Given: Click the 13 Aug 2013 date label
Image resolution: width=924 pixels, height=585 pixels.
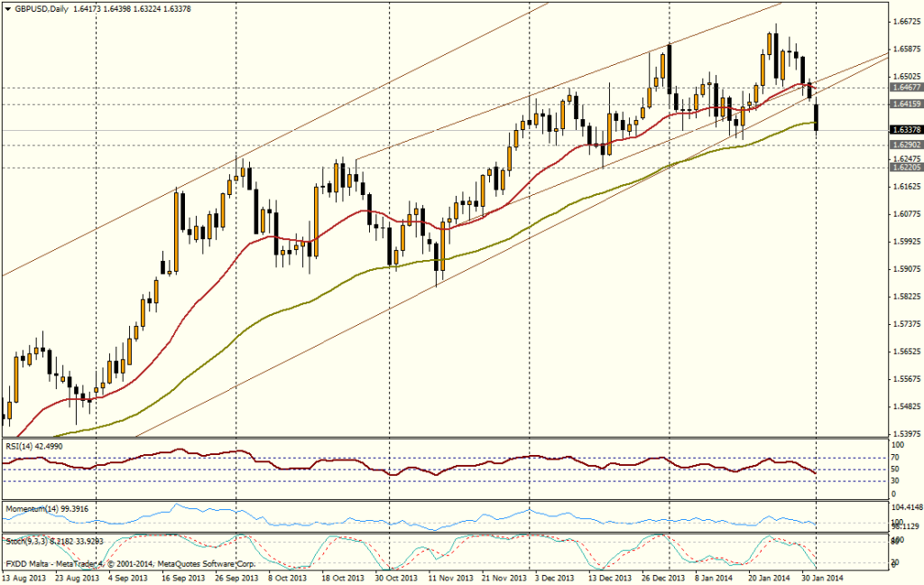Looking at the screenshot, I should [x=24, y=577].
